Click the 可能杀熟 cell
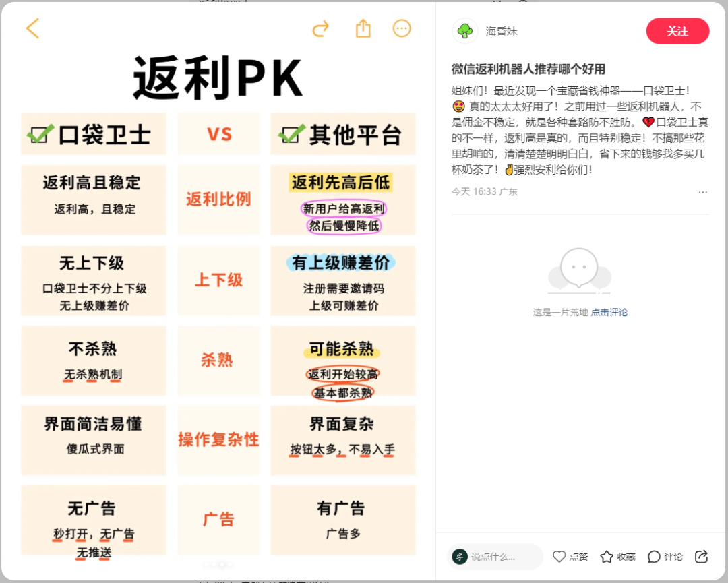728x583 pixels. click(x=343, y=360)
